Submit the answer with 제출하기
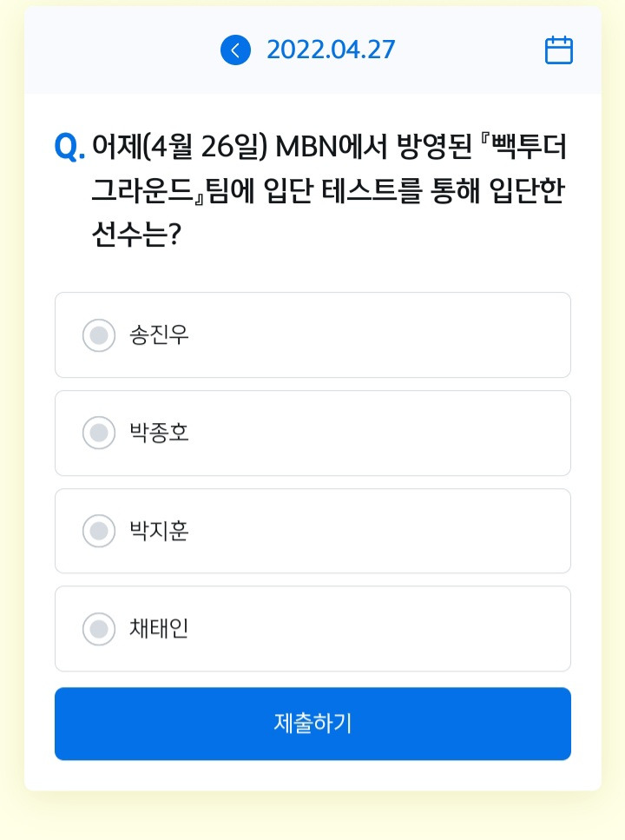 click(x=312, y=724)
